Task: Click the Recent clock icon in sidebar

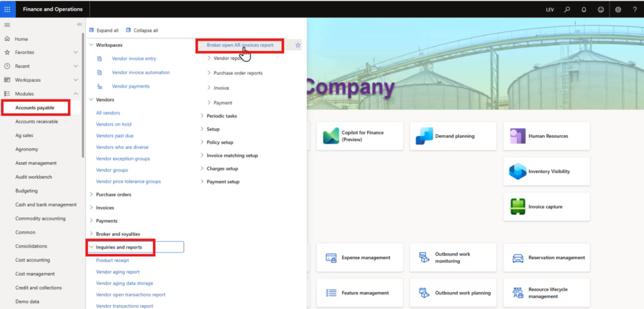Action: point(7,65)
